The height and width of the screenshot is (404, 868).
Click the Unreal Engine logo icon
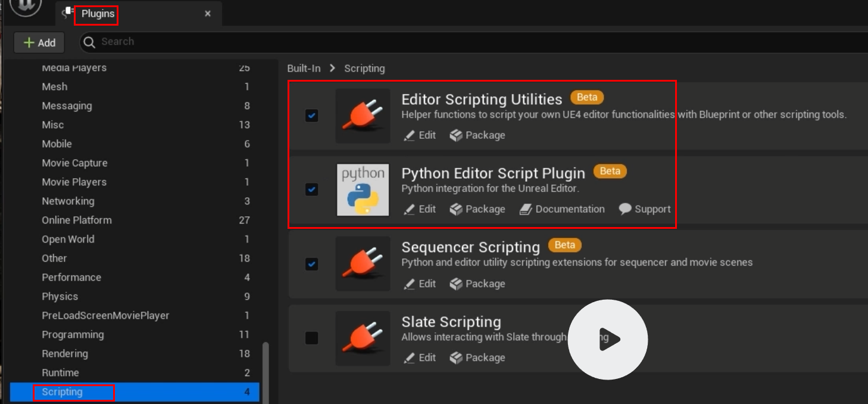click(x=26, y=6)
